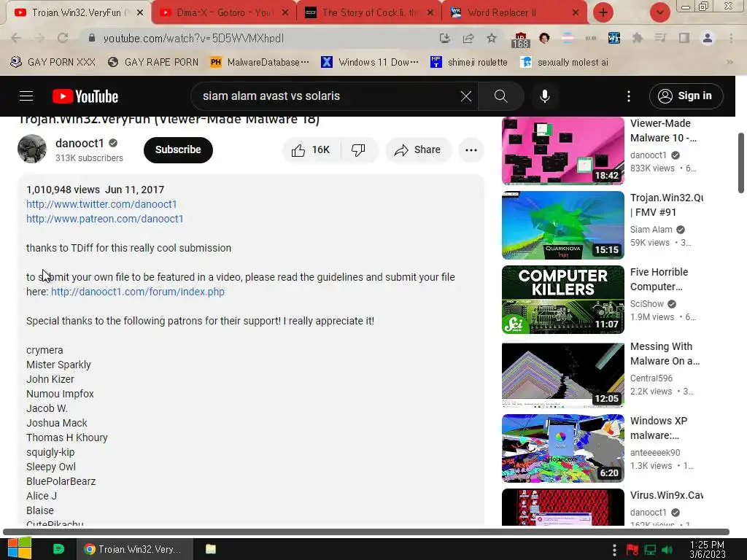
Task: Open the Word Replacer extension icon
Action: click(614, 38)
